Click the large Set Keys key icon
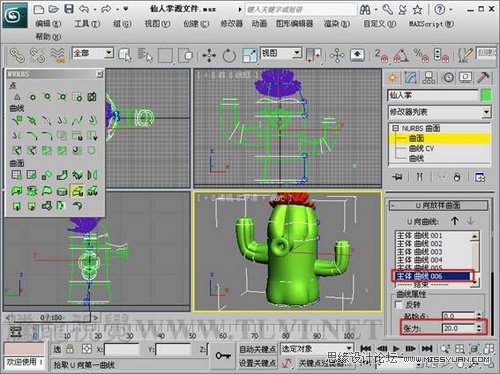 pos(223,356)
